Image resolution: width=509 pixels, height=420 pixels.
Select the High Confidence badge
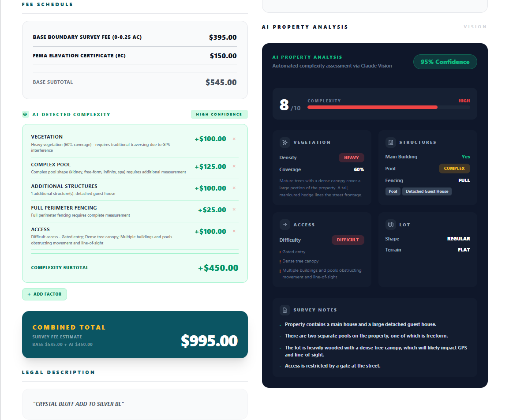[x=219, y=114]
